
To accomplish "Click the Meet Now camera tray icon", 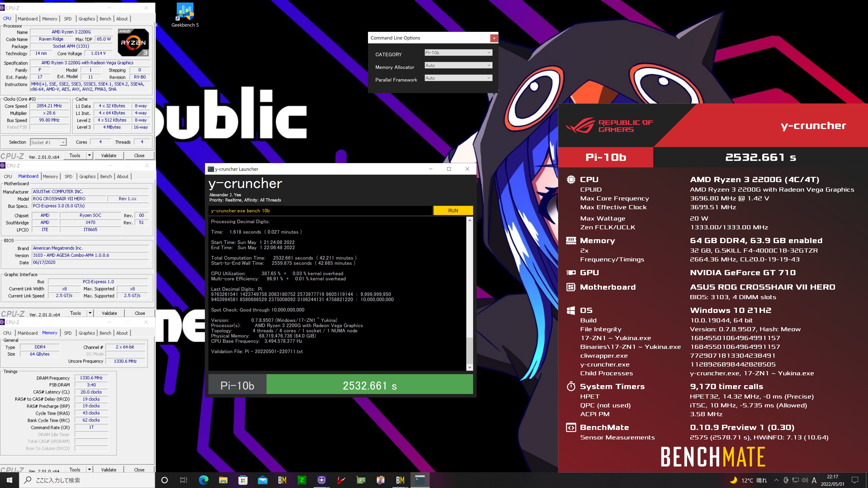I will pos(786,480).
